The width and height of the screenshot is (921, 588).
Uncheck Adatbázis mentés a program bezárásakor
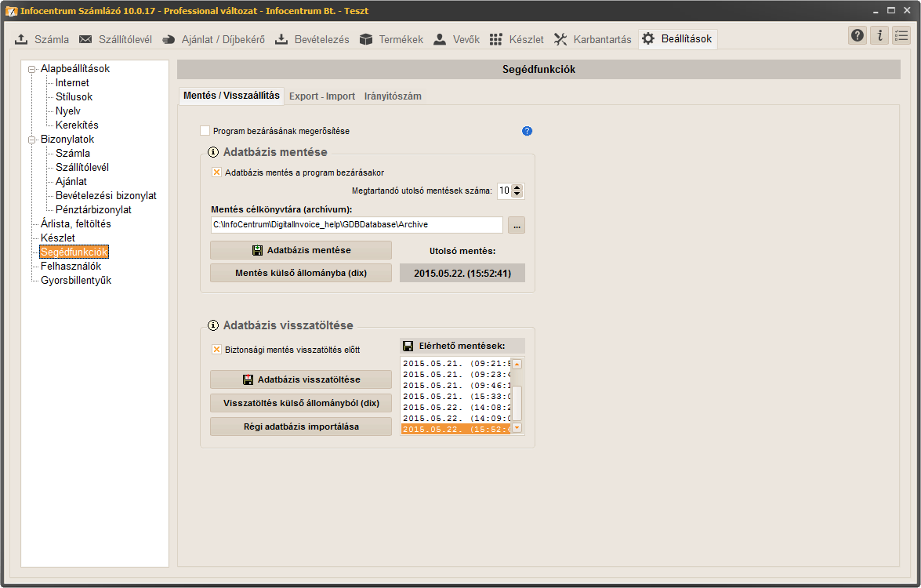tap(217, 172)
